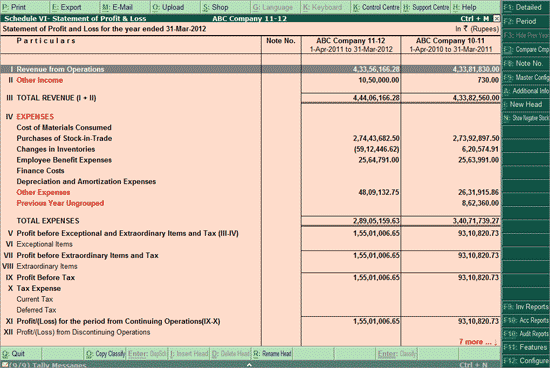Select the Other Income row

(250, 80)
